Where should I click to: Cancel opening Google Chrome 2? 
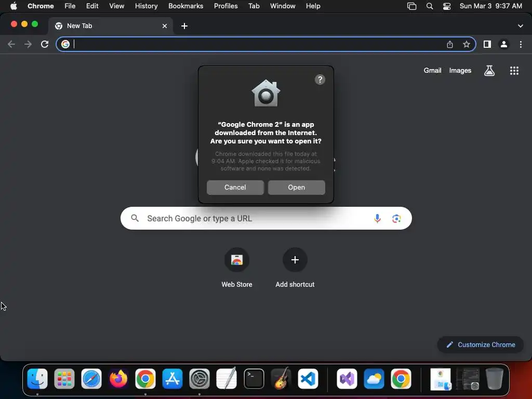[x=235, y=187]
